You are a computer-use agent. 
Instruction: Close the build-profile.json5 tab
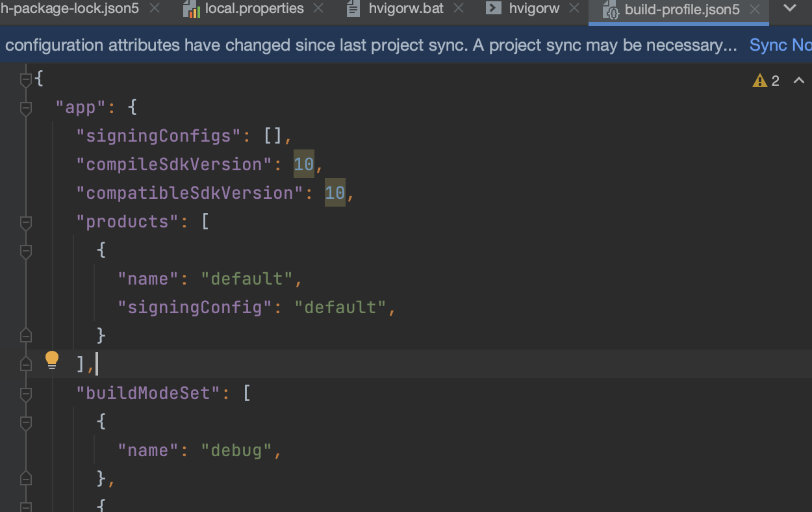coord(754,10)
